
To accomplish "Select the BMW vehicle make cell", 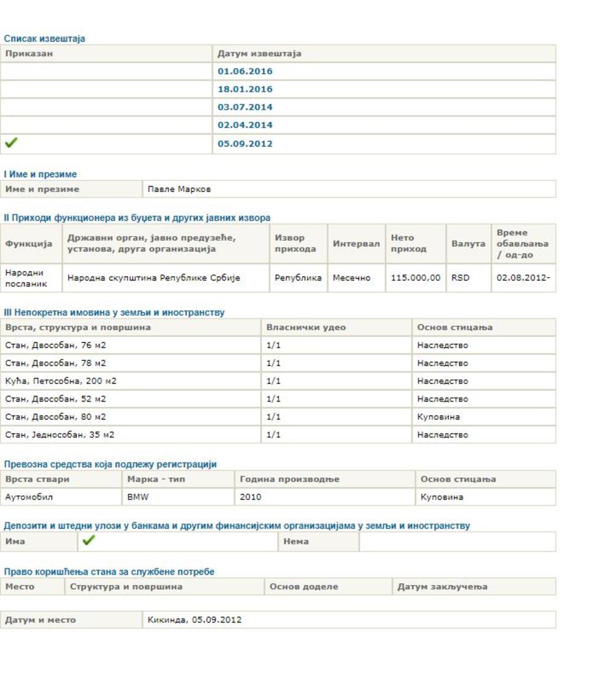I will pyautogui.click(x=137, y=497).
